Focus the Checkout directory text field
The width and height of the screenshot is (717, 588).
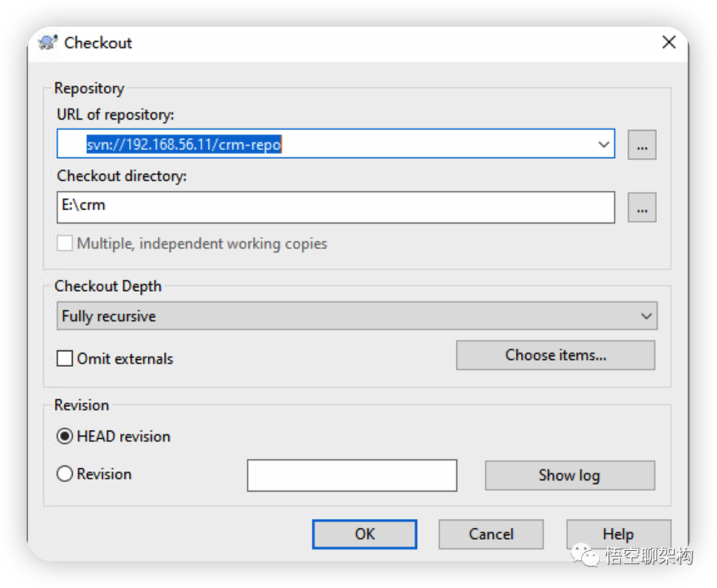335,207
